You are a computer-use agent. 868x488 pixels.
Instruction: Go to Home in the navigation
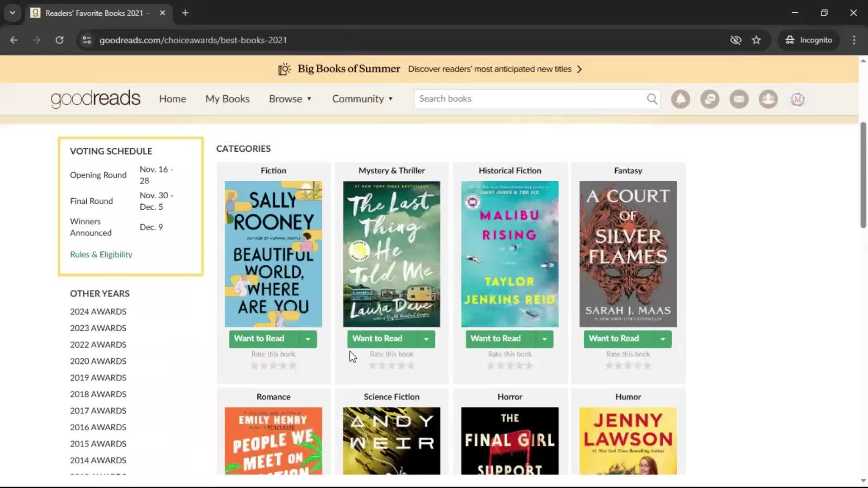(172, 99)
